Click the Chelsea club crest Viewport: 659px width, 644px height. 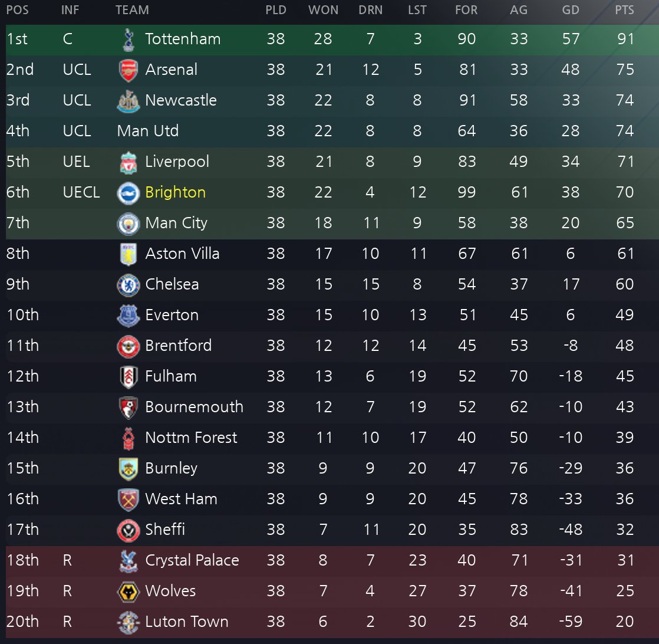128,285
